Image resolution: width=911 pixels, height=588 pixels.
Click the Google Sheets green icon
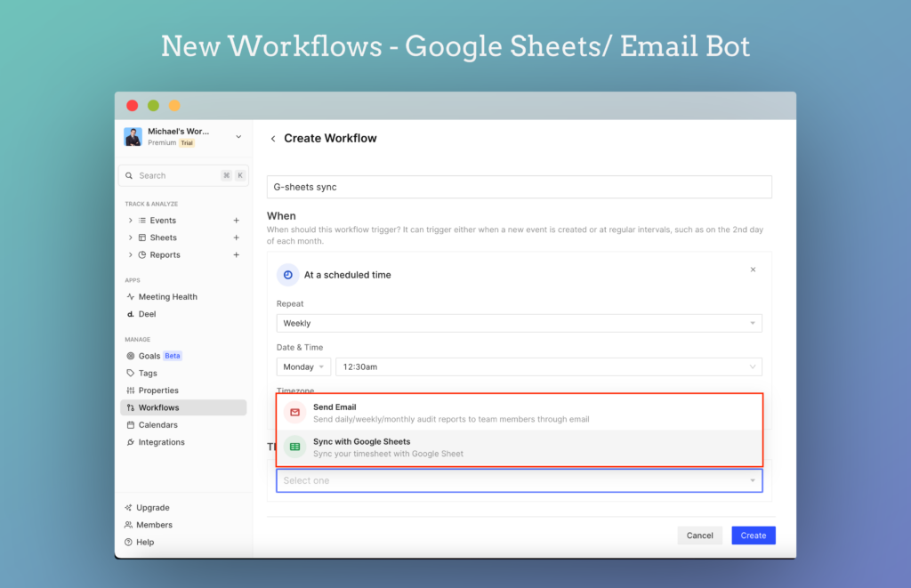point(295,447)
